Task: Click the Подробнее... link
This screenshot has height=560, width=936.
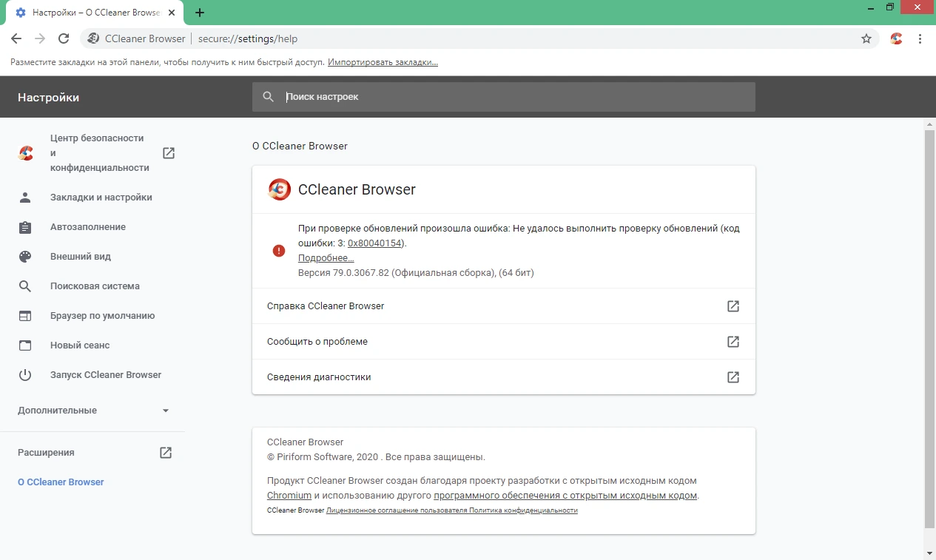Action: pyautogui.click(x=326, y=258)
